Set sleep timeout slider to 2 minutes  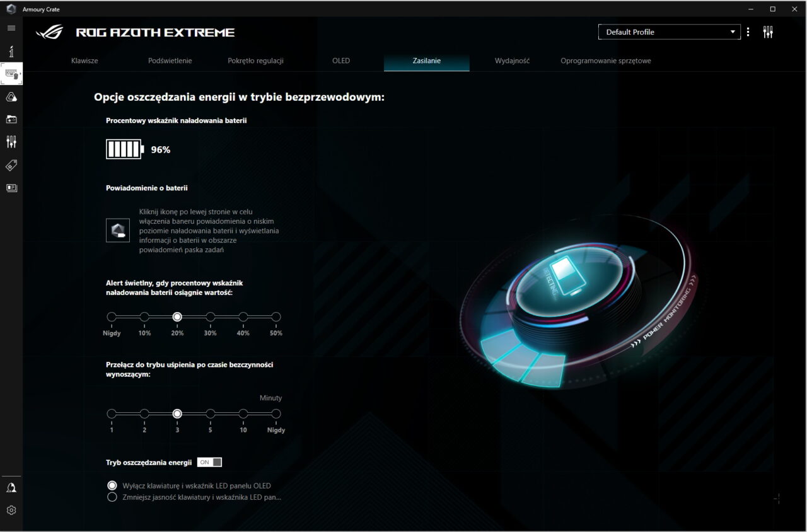pos(144,414)
